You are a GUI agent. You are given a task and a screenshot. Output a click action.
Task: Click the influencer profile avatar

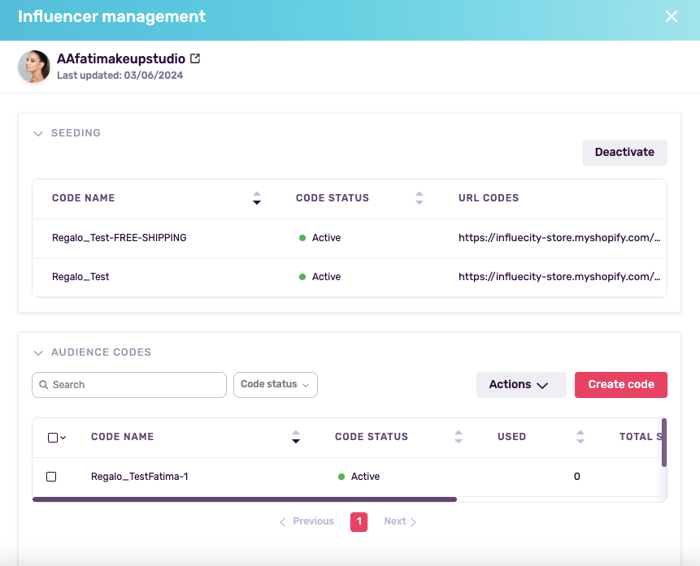(x=34, y=66)
